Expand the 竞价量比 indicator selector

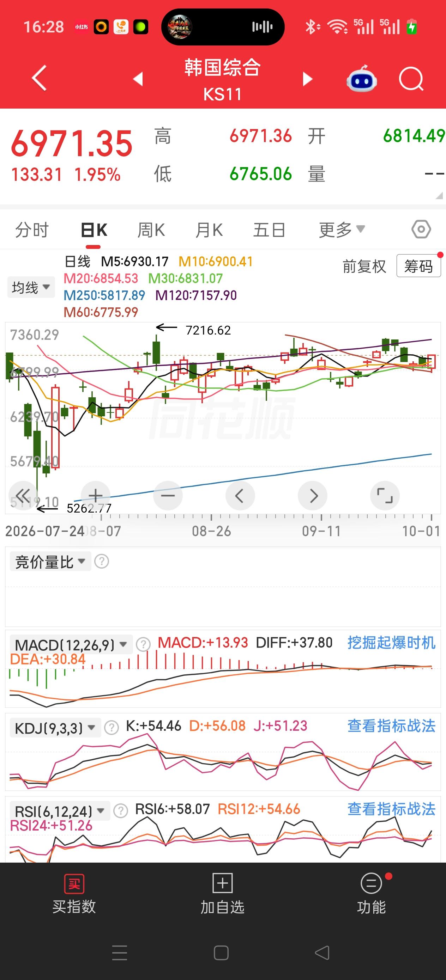pyautogui.click(x=50, y=562)
